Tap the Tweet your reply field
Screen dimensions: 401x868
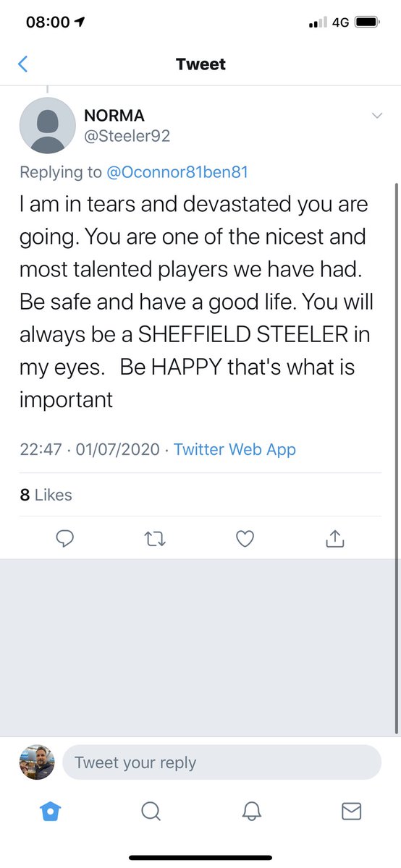pyautogui.click(x=221, y=762)
